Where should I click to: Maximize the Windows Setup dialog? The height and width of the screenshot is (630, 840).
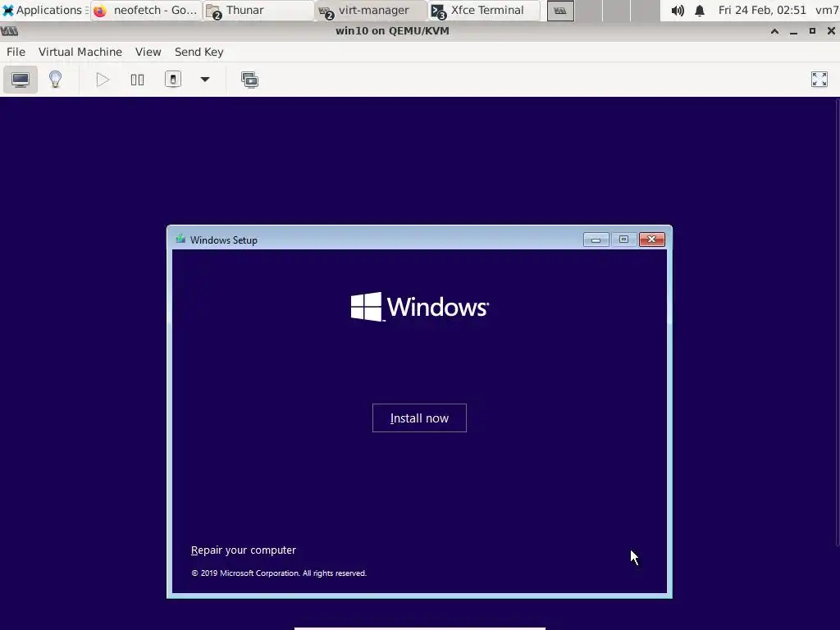point(623,240)
